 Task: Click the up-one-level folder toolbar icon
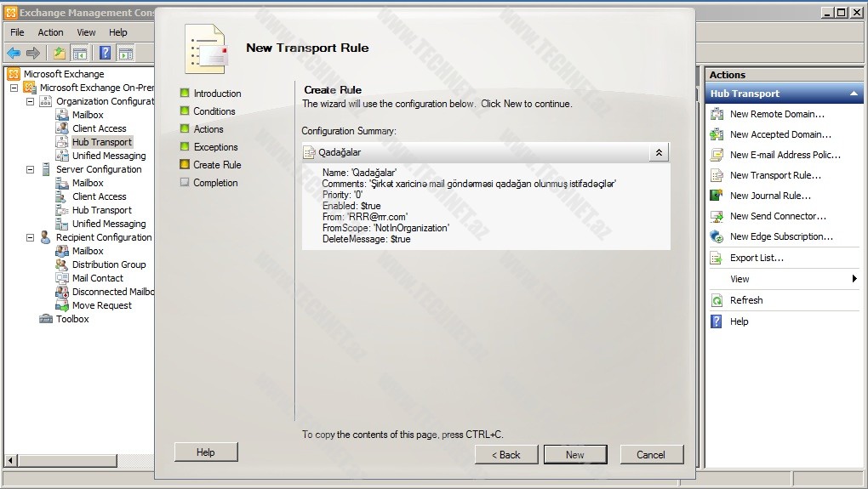59,53
